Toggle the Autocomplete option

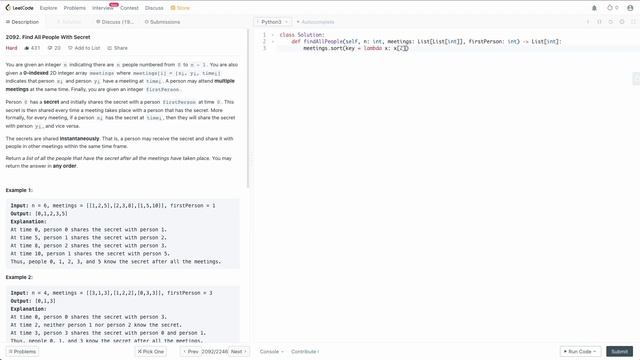pos(315,22)
